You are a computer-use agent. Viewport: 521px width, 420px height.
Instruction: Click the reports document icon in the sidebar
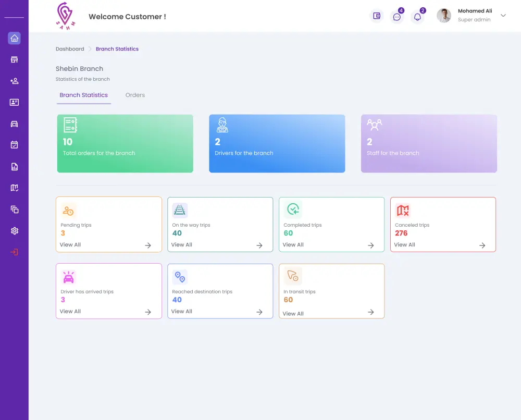(x=14, y=166)
